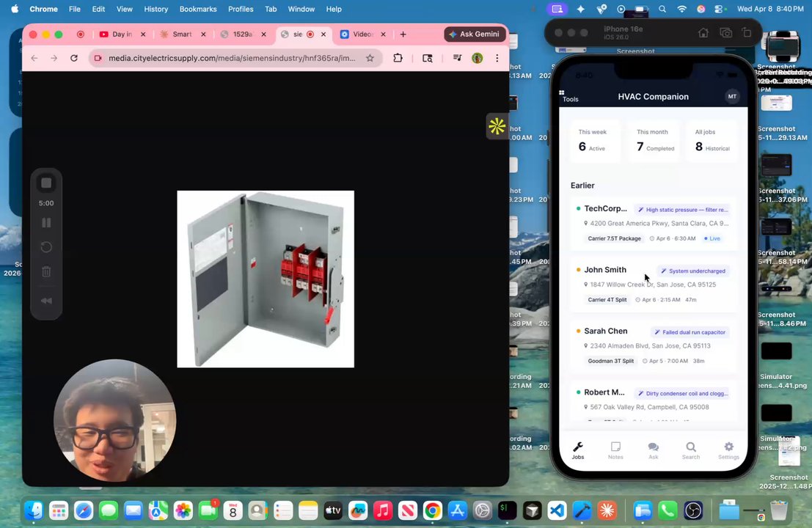Viewport: 812px width, 528px height.
Task: Tap the High static pressure tag
Action: pos(683,210)
